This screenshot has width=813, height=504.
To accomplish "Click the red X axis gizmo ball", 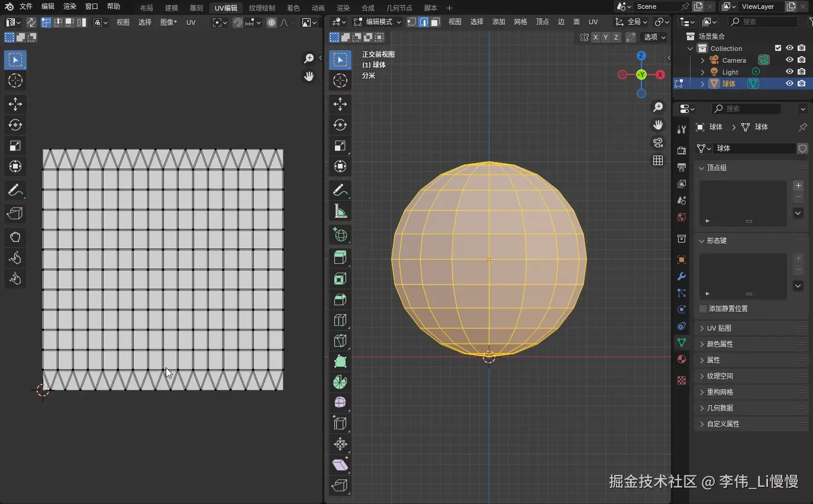I will point(660,75).
